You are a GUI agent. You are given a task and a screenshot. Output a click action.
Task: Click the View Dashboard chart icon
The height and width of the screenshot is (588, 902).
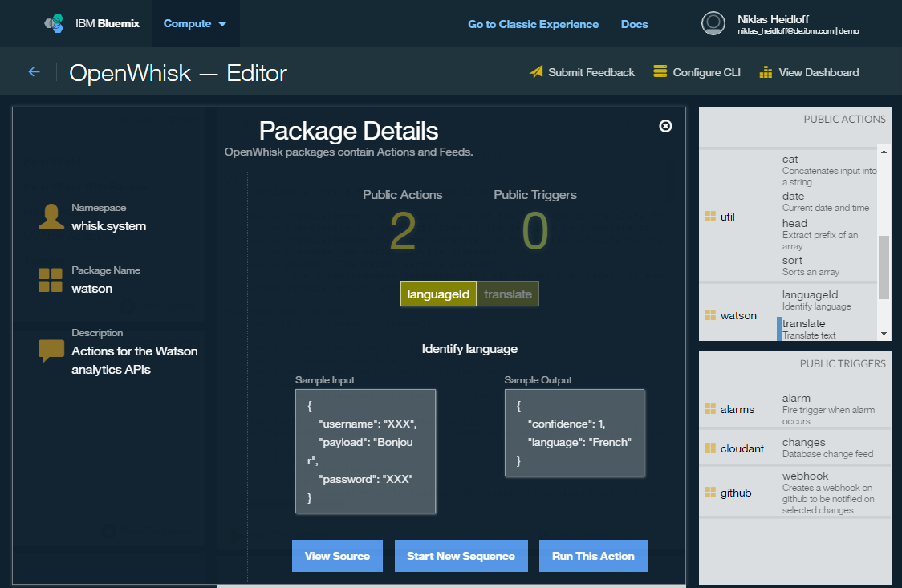coord(766,72)
